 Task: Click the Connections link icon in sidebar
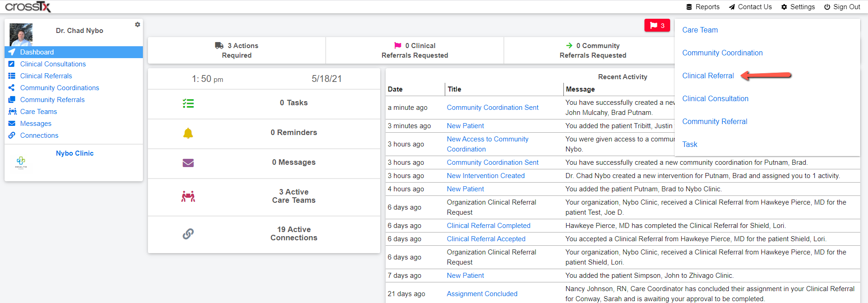point(12,135)
